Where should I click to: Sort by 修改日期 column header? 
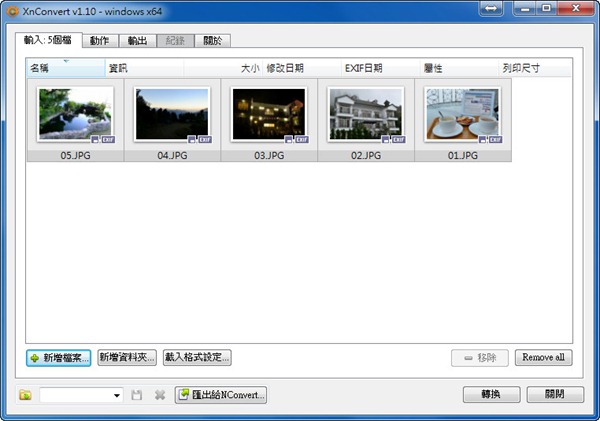[x=302, y=68]
